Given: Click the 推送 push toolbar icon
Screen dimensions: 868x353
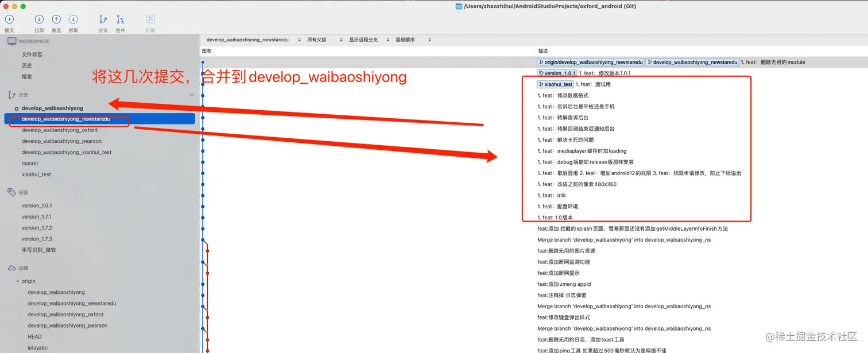Looking at the screenshot, I should click(x=56, y=20).
